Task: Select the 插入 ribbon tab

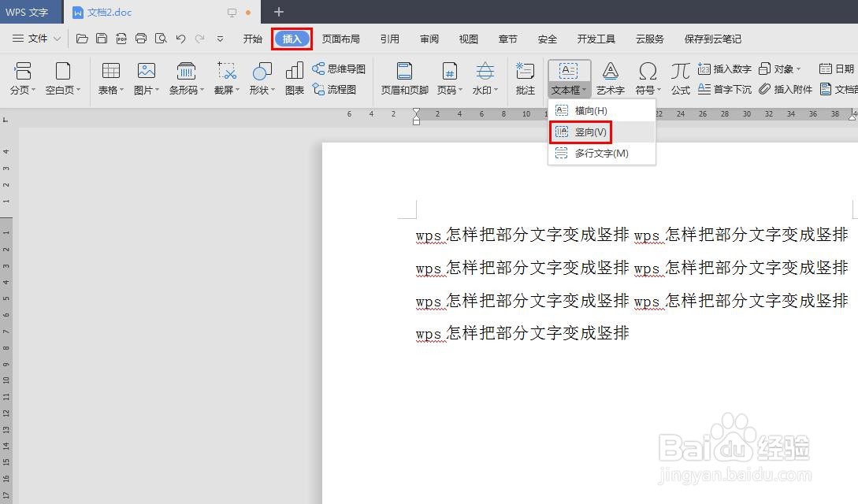Action: pos(292,39)
